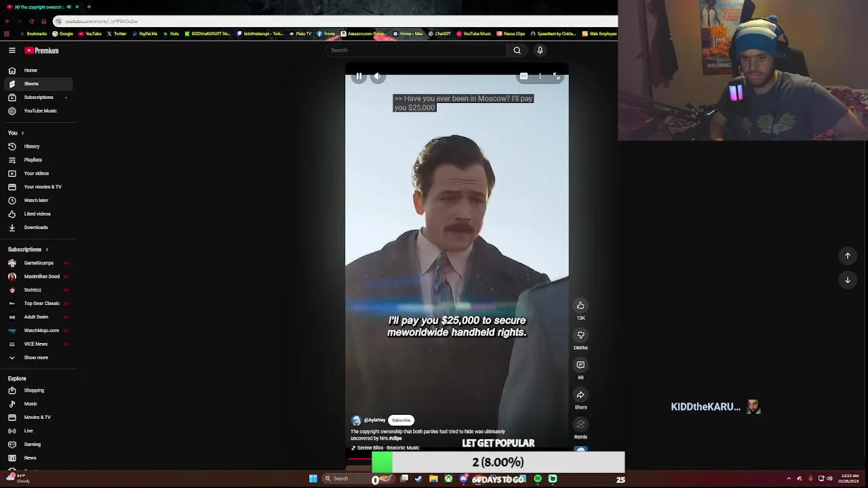
Task: Open the Short's comments
Action: click(580, 365)
